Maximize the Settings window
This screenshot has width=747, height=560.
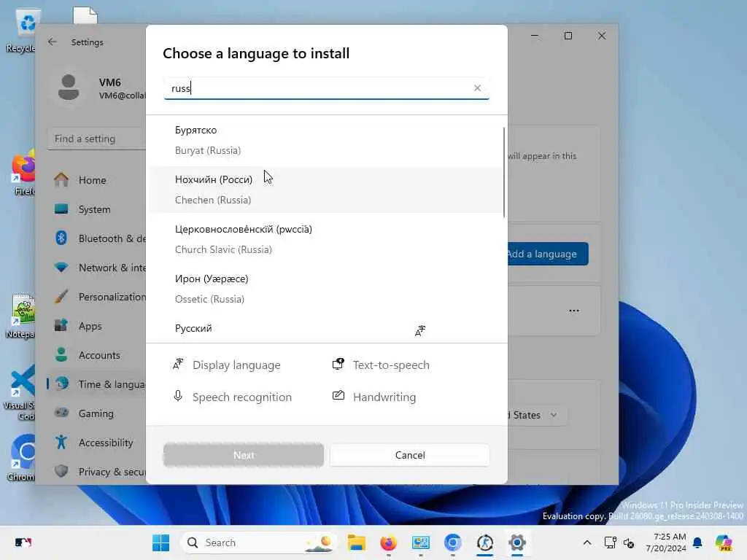[x=568, y=36]
